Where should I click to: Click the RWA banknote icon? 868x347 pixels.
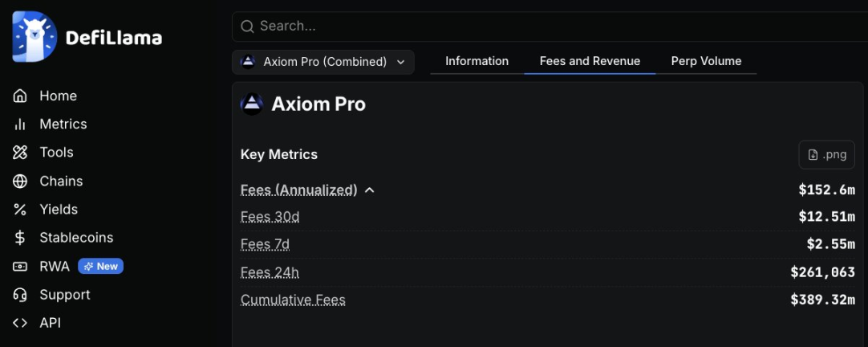pyautogui.click(x=21, y=267)
